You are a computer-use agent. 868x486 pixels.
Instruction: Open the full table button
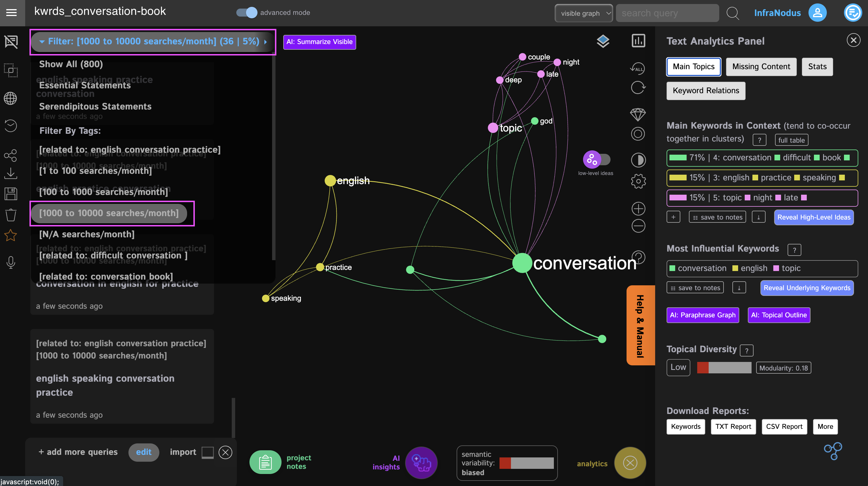point(791,140)
